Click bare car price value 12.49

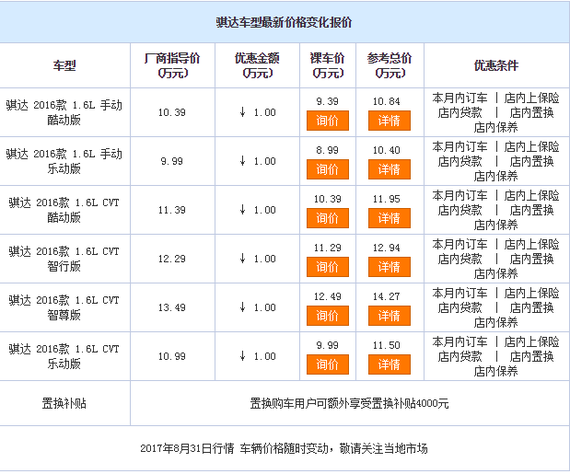tap(328, 296)
